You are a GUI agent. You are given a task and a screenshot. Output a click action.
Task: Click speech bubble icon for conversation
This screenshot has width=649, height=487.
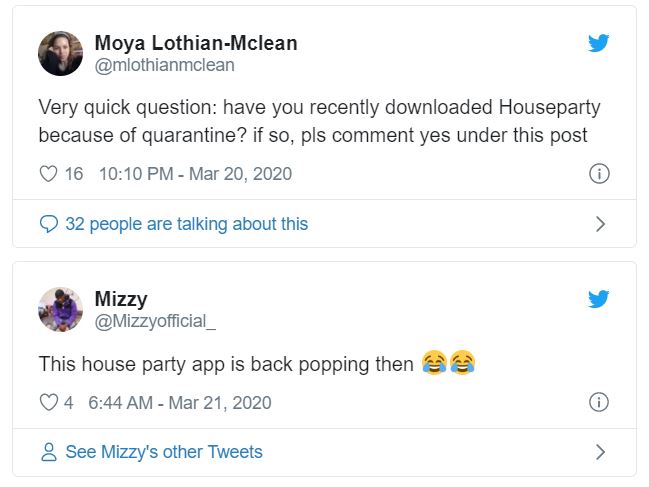[x=48, y=224]
